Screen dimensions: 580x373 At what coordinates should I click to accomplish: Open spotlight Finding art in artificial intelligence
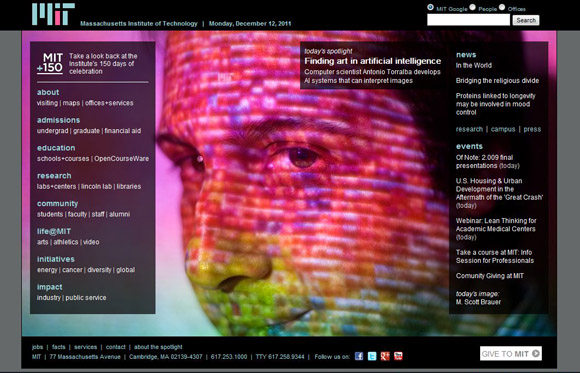click(372, 61)
